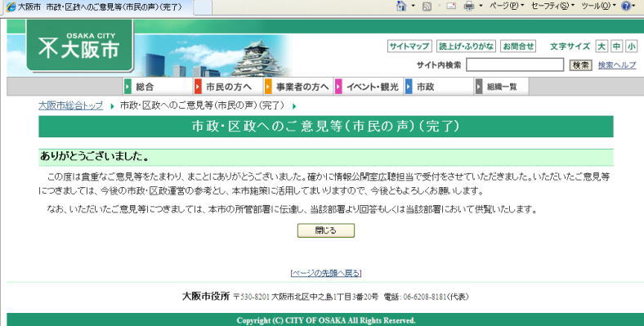Open the 総合 navigation tab
This screenshot has height=326, width=644.
pyautogui.click(x=158, y=87)
